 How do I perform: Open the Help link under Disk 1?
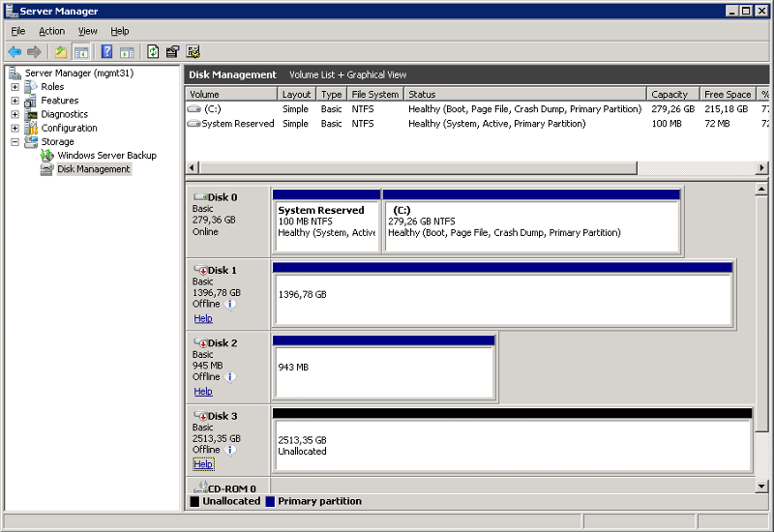click(x=203, y=318)
